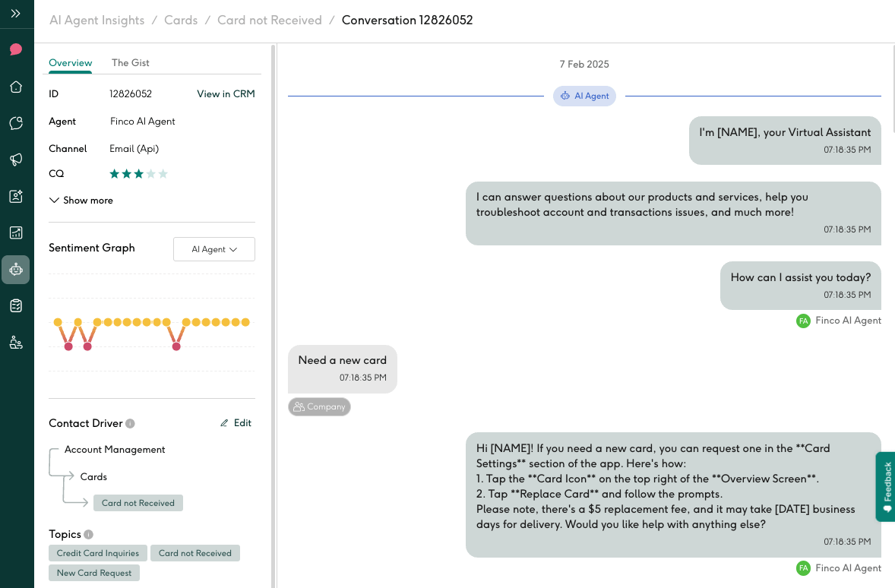895x588 pixels.
Task: Open View in CRM link
Action: [x=226, y=93]
